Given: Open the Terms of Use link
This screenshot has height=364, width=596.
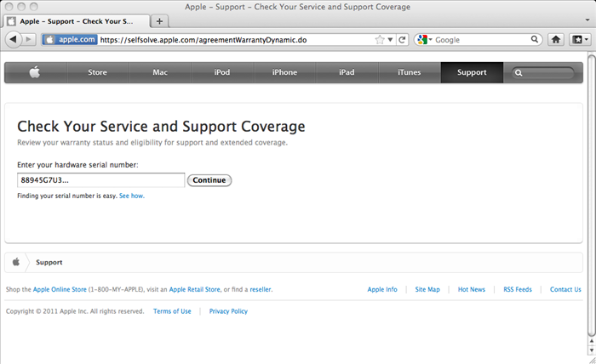Looking at the screenshot, I should click(x=172, y=311).
